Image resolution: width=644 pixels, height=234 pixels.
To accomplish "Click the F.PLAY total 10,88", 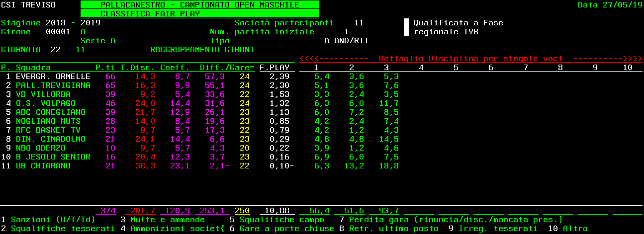I will (276, 211).
